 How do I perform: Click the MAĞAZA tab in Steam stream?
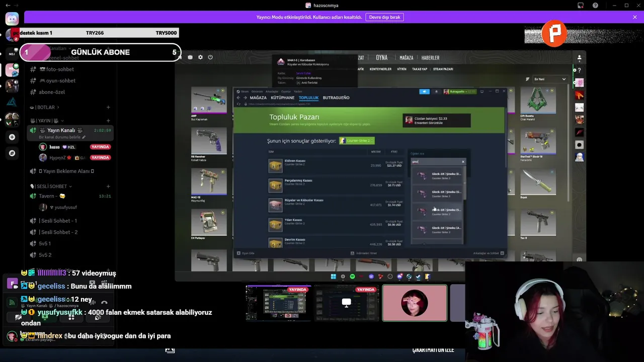pos(258,98)
